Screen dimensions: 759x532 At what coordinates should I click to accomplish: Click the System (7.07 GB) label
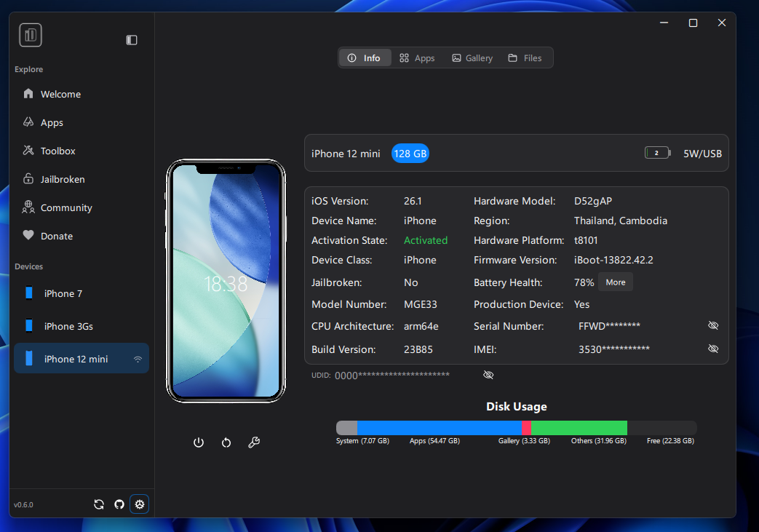[x=362, y=441]
